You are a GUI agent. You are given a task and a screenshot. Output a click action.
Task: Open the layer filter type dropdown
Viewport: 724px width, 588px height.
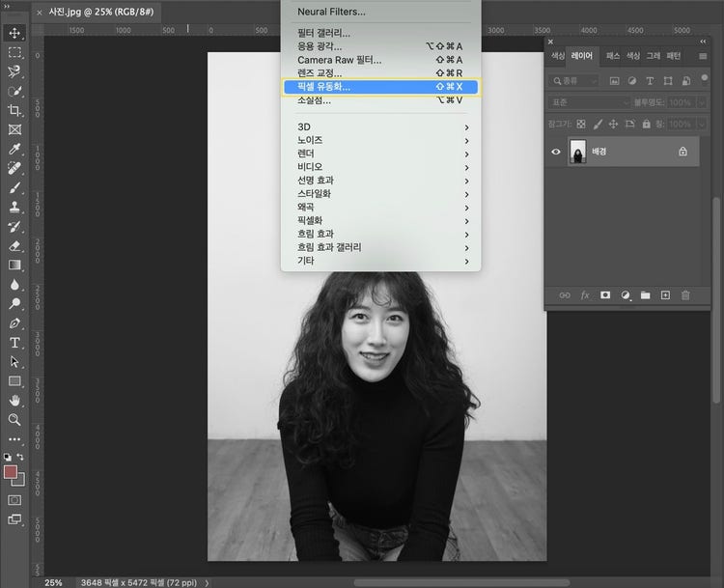pyautogui.click(x=574, y=81)
